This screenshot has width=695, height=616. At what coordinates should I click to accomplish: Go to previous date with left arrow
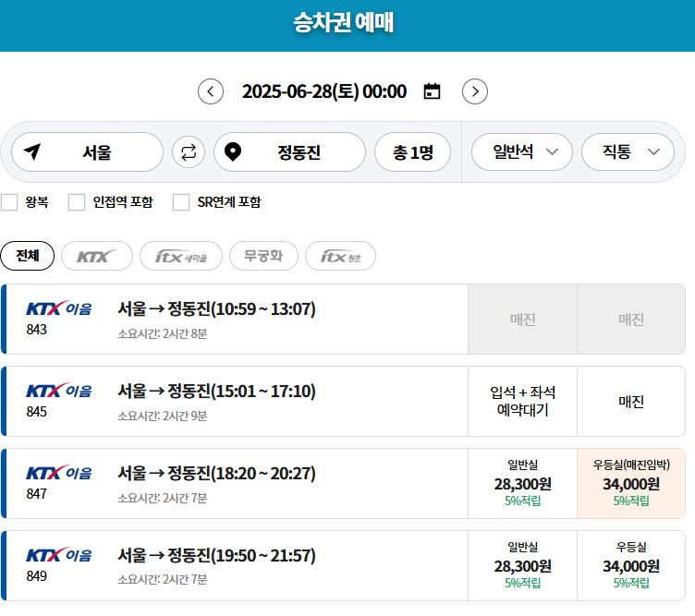click(211, 91)
